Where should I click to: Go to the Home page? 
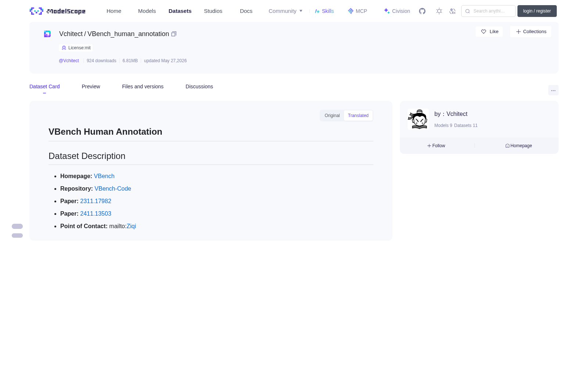(x=114, y=11)
